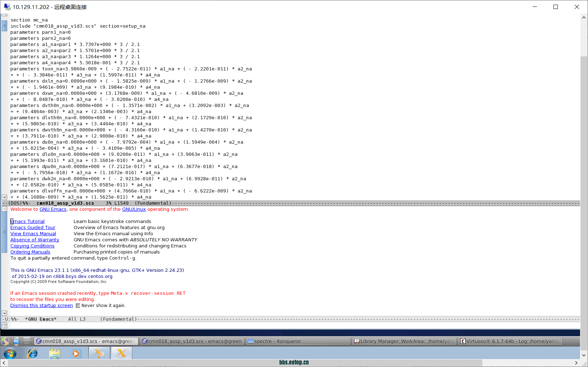
Task: Activate first cmn018_assp_v1d3.scs emacs taskbar window
Action: tap(86, 341)
